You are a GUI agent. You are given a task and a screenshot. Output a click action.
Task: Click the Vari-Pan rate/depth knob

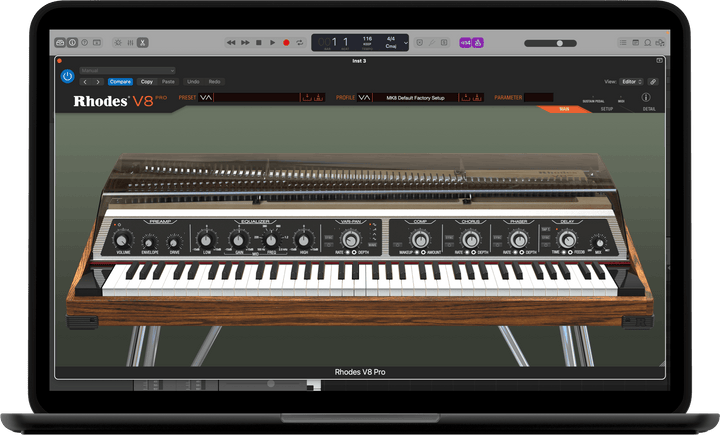click(x=351, y=239)
